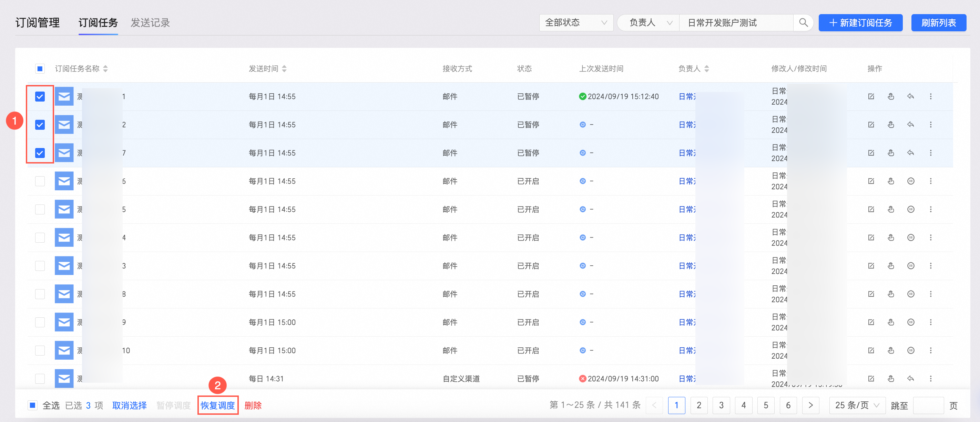Click the resume arrow icon in the third row
Image resolution: width=980 pixels, height=422 pixels.
click(910, 153)
